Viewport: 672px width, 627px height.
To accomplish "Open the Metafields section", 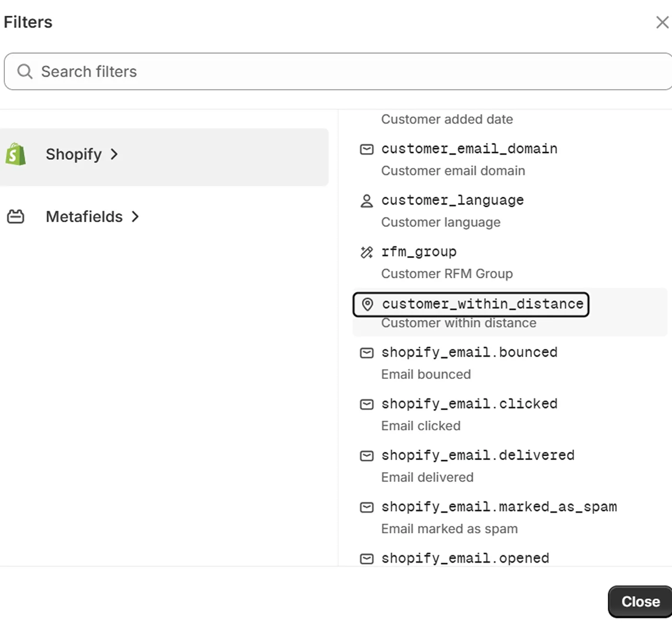I will 84,216.
